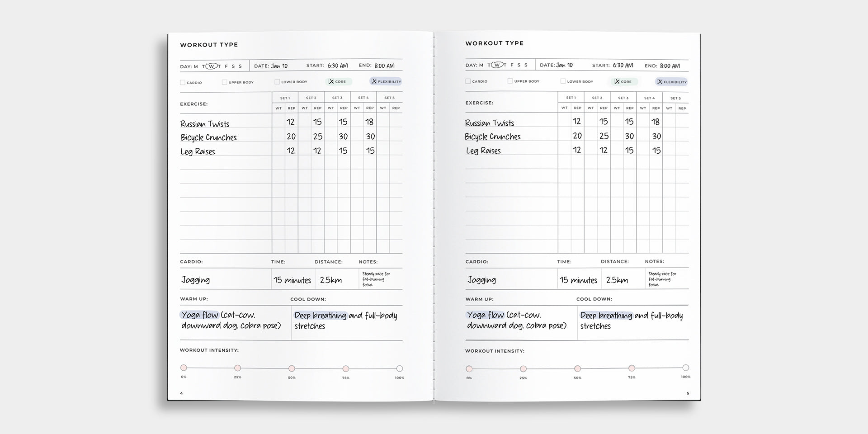Set left page intensity to 50%
This screenshot has width=868, height=434.
(x=292, y=368)
